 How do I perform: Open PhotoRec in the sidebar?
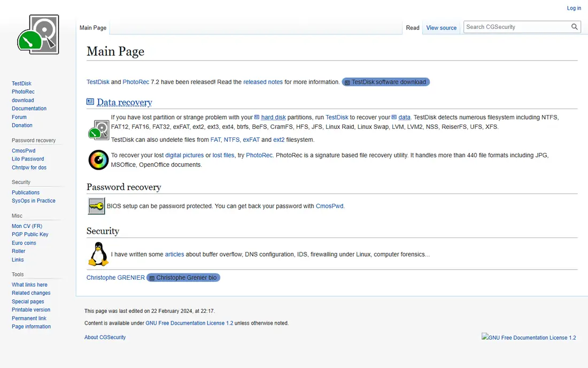pyautogui.click(x=23, y=91)
